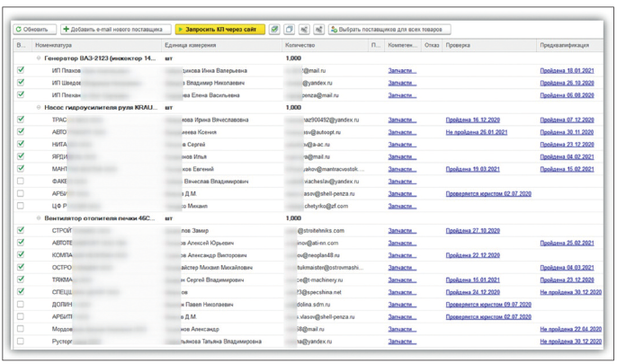Image resolution: width=617 pixels, height=364 pixels.
Task: Click the Обновить refresh button
Action: (35, 29)
